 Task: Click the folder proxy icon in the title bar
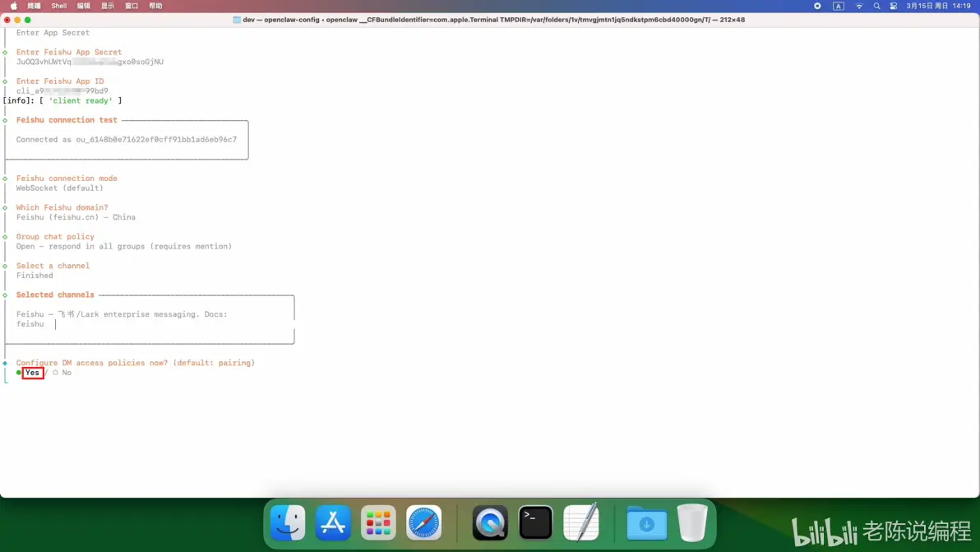tap(236, 20)
